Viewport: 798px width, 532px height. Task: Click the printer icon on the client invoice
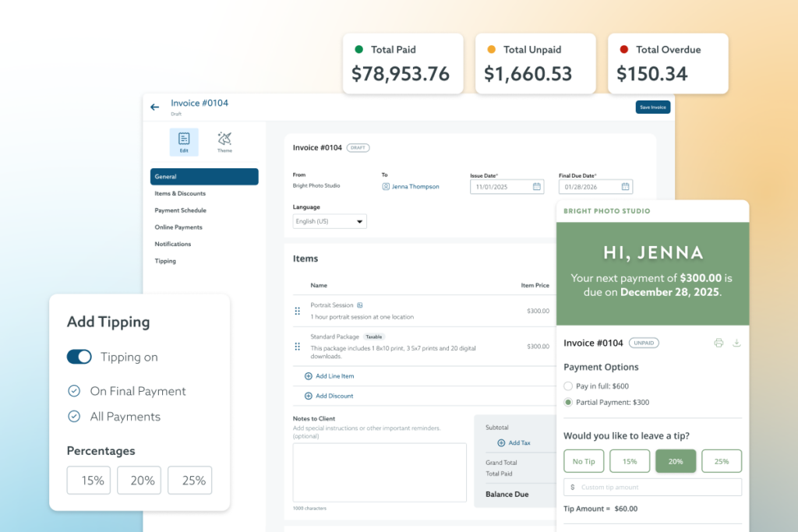(x=719, y=342)
